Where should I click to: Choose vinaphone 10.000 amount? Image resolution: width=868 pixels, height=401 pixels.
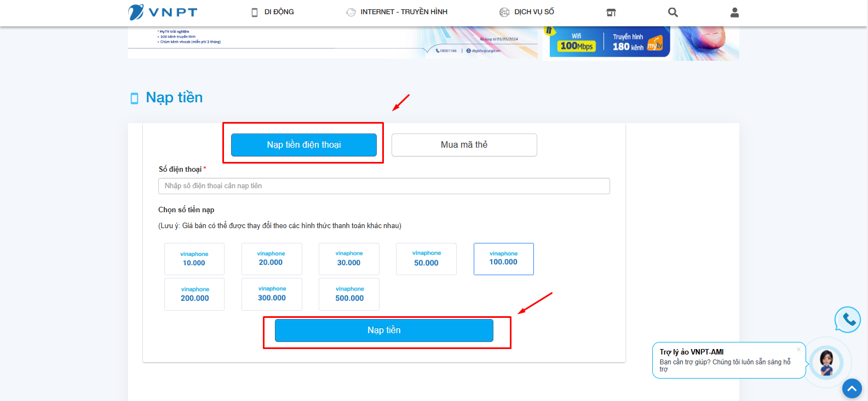pyautogui.click(x=194, y=259)
